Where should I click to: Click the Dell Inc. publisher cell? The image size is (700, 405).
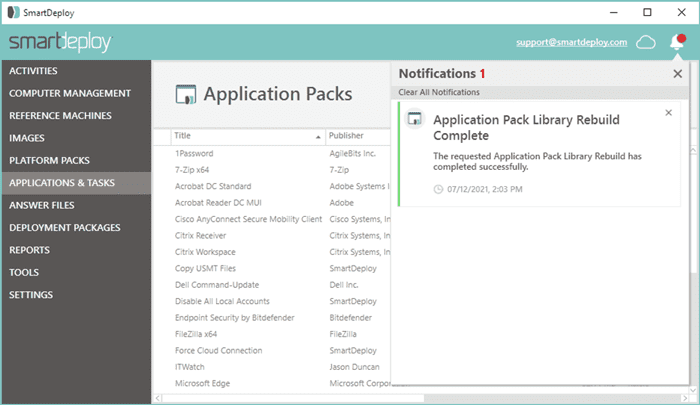click(344, 285)
